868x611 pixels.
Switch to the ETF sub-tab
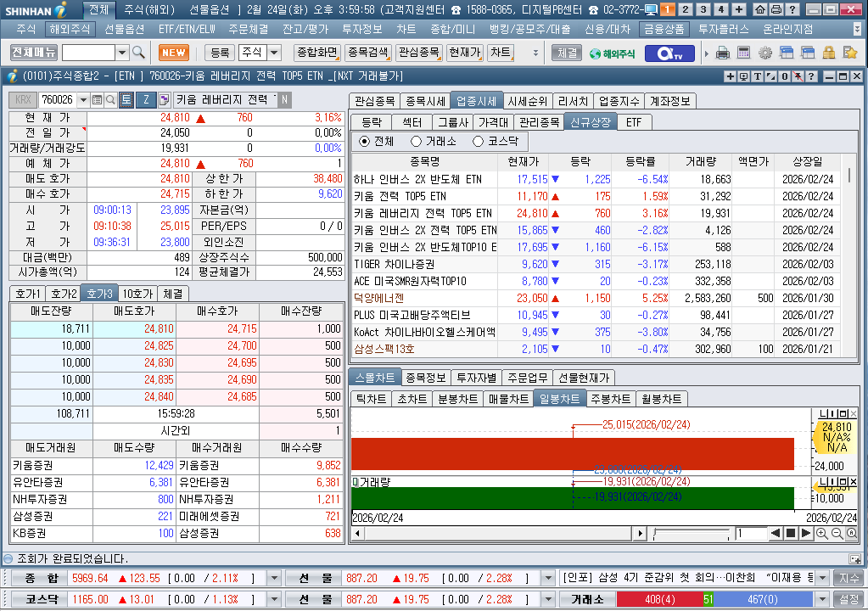click(634, 122)
